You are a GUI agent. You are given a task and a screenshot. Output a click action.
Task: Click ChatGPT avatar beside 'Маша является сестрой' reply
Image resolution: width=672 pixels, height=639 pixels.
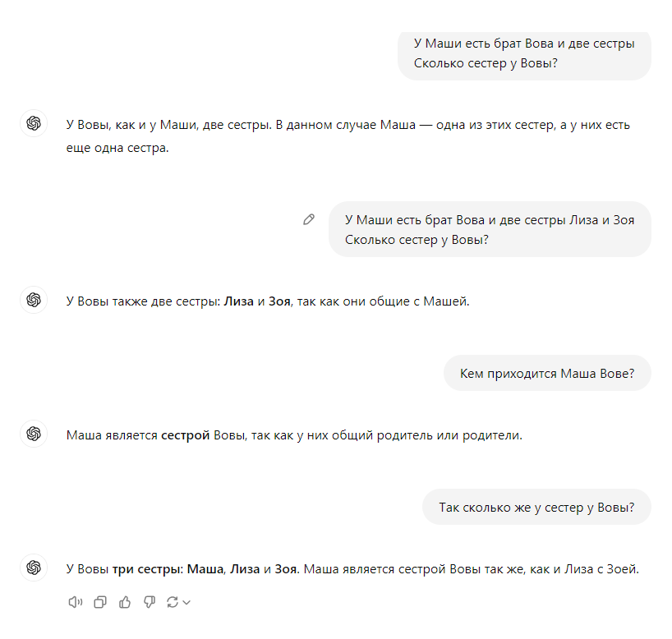coord(34,434)
